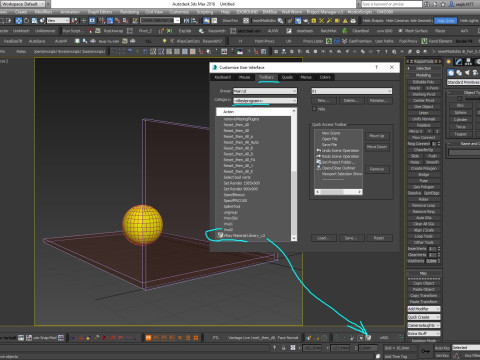Click the Teapot primitive button
Image resolution: width=480 pixels, height=360 pixels.
pyautogui.click(x=460, y=134)
